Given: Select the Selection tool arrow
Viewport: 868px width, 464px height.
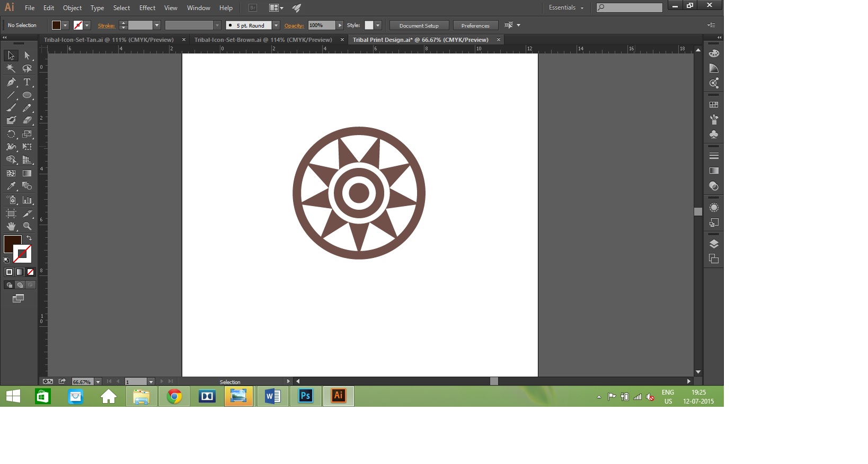Looking at the screenshot, I should [x=11, y=56].
